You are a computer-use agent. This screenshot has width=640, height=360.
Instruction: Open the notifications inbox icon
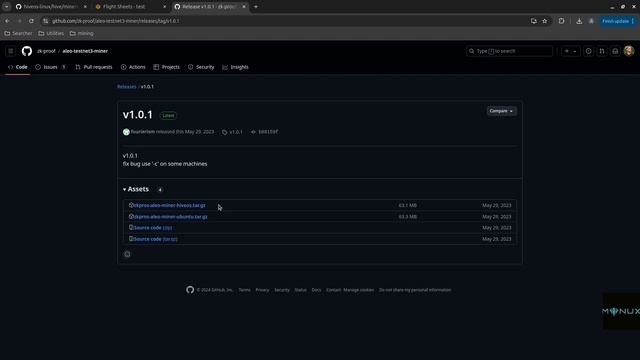615,51
